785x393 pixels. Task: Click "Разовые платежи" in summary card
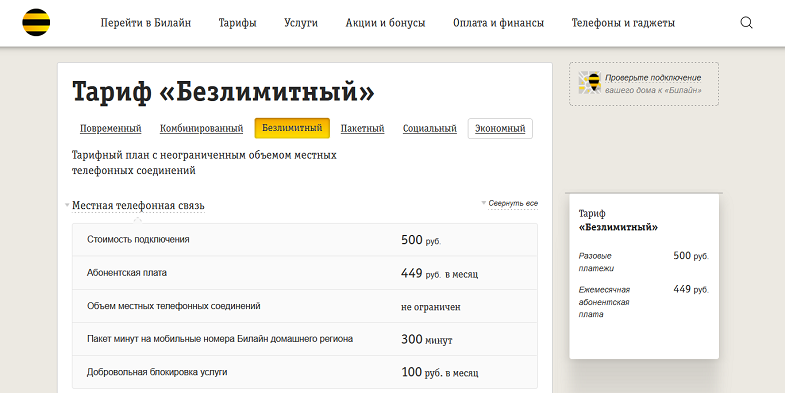pyautogui.click(x=596, y=262)
